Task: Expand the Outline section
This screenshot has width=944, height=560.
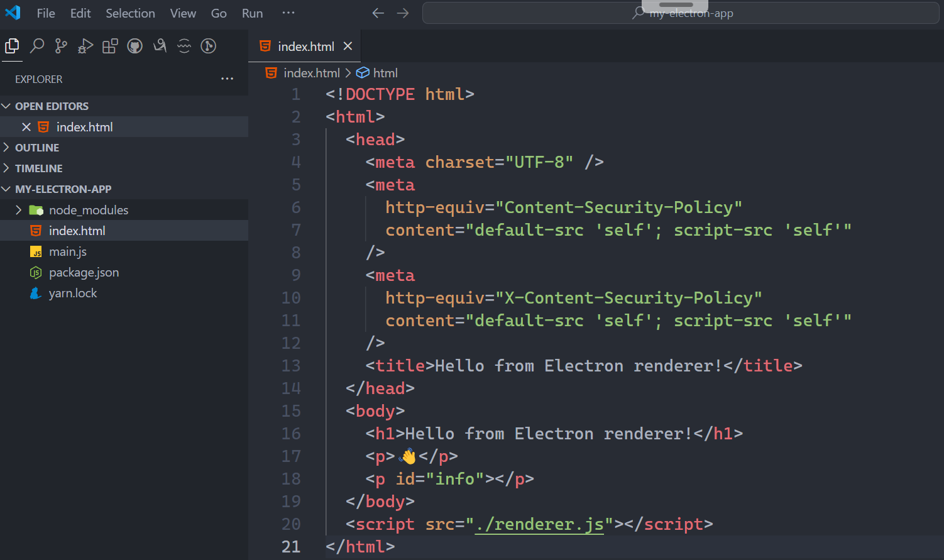Action: click(x=124, y=148)
